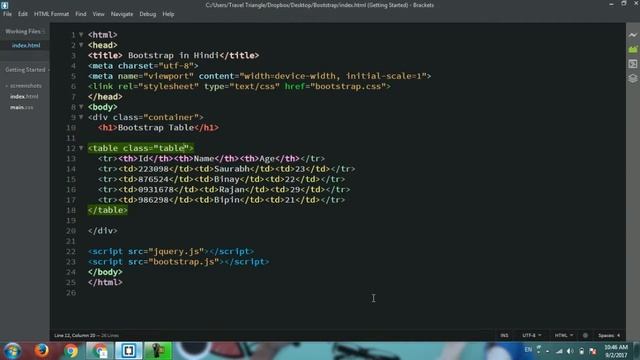The image size is (640, 360).
Task: Open the HTML language mode dropdown
Action: (564, 336)
